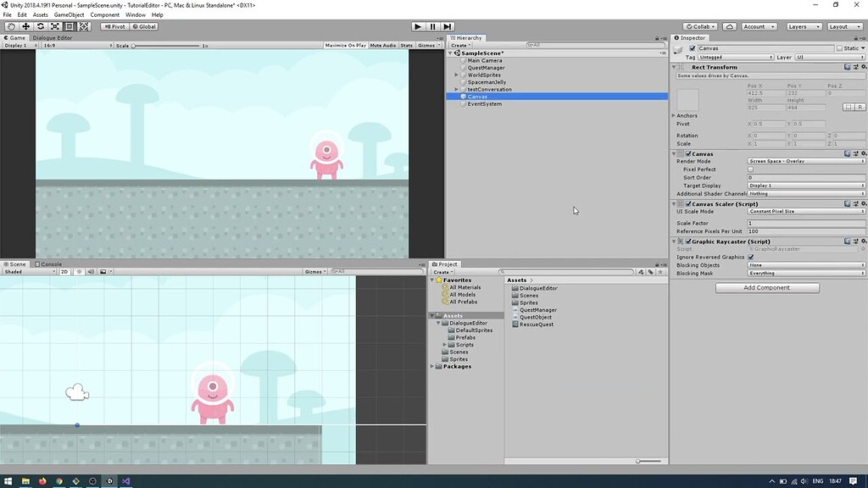Open the Blocking Mask dropdown

(x=805, y=273)
